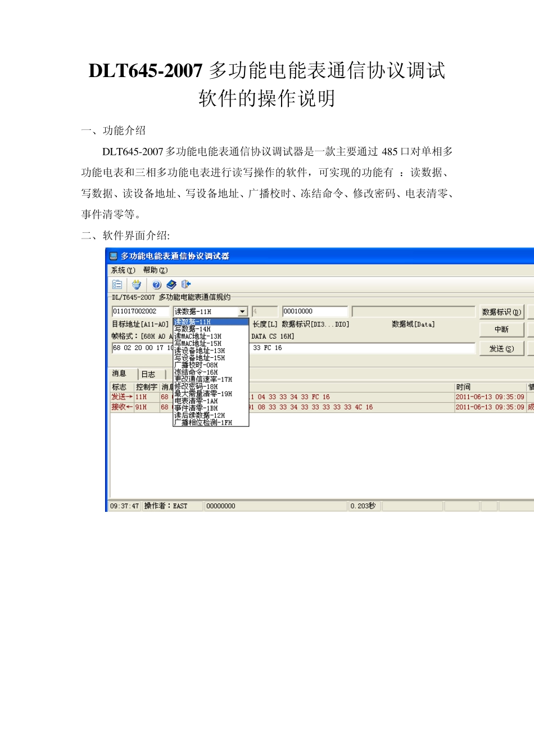Select 电表清零-1AH entry
The height and width of the screenshot is (756, 534).
[211, 401]
